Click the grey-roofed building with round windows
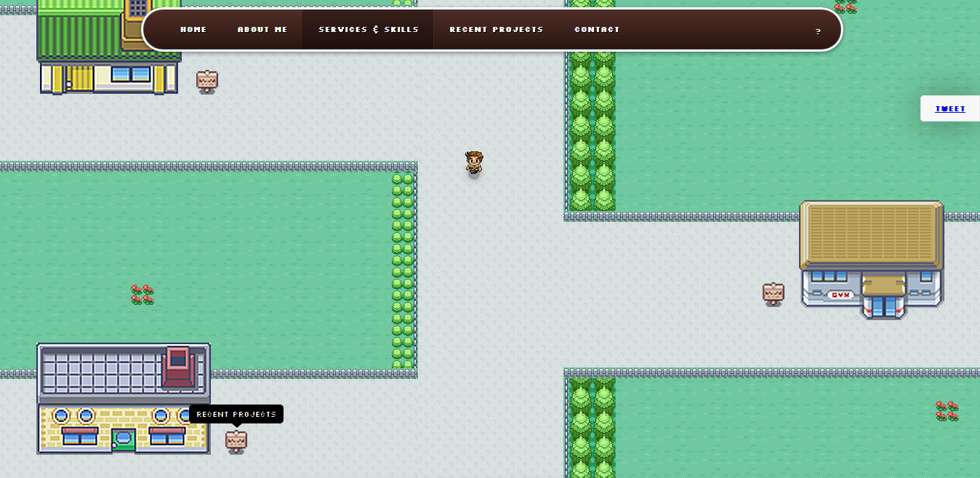 (124, 399)
